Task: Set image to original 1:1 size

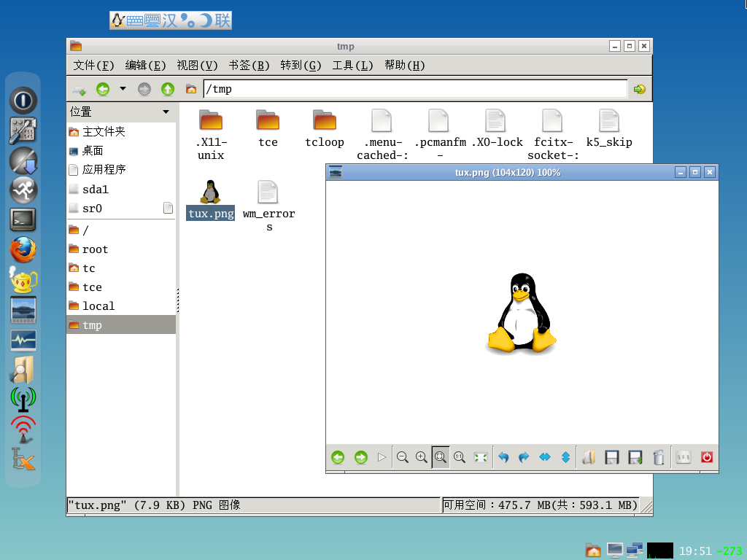Action: tap(460, 458)
